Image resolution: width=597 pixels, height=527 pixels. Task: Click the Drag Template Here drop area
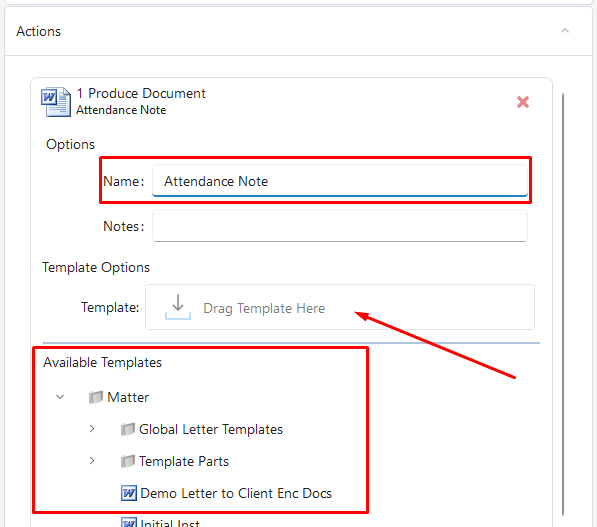(x=340, y=307)
